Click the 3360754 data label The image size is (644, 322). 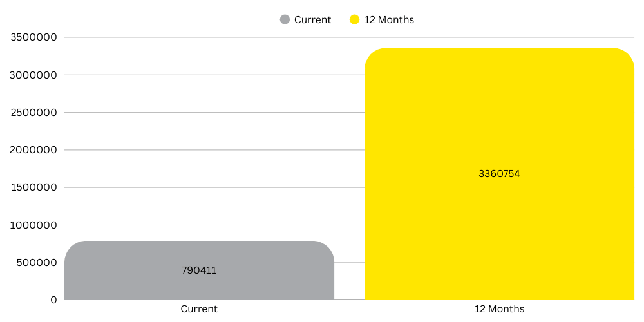click(499, 174)
